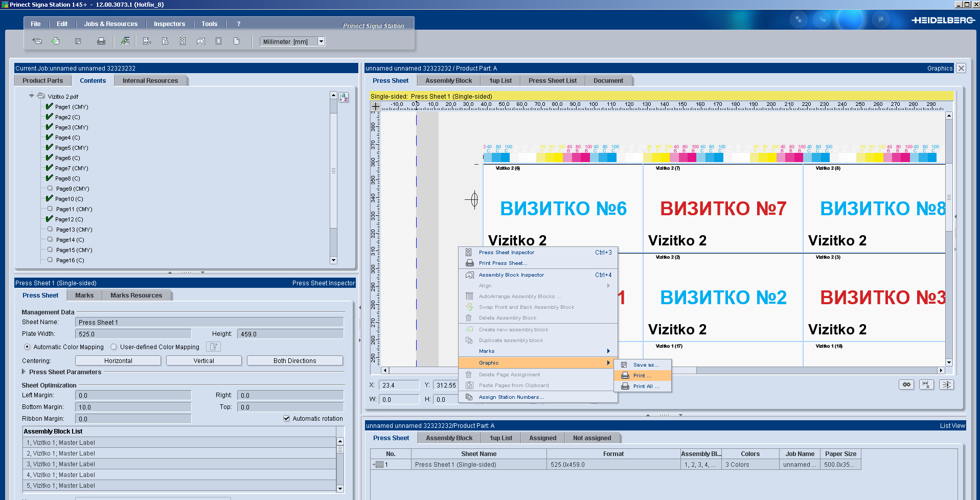Click the ruler origin crosshair icon
This screenshot has height=500, width=980.
[375, 106]
